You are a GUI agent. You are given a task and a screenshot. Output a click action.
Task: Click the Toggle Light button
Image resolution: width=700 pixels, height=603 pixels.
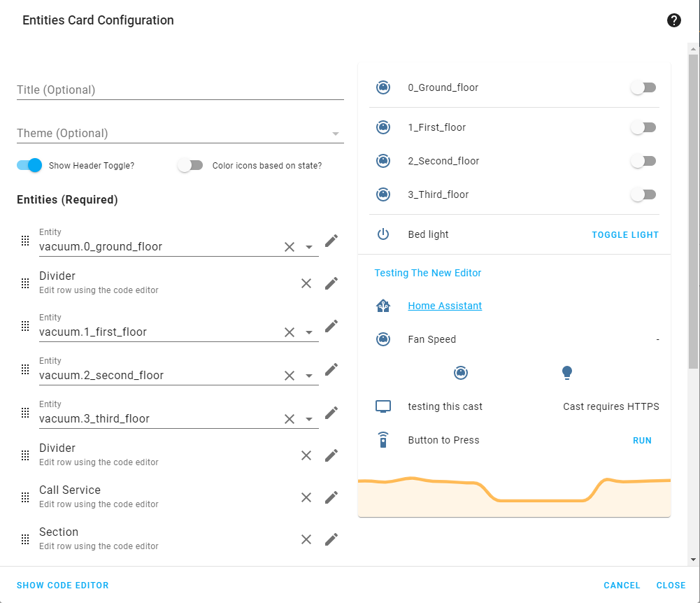[625, 234]
